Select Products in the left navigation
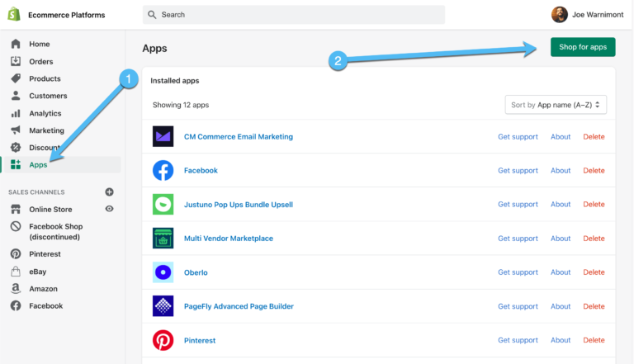This screenshot has width=634, height=364. [45, 78]
